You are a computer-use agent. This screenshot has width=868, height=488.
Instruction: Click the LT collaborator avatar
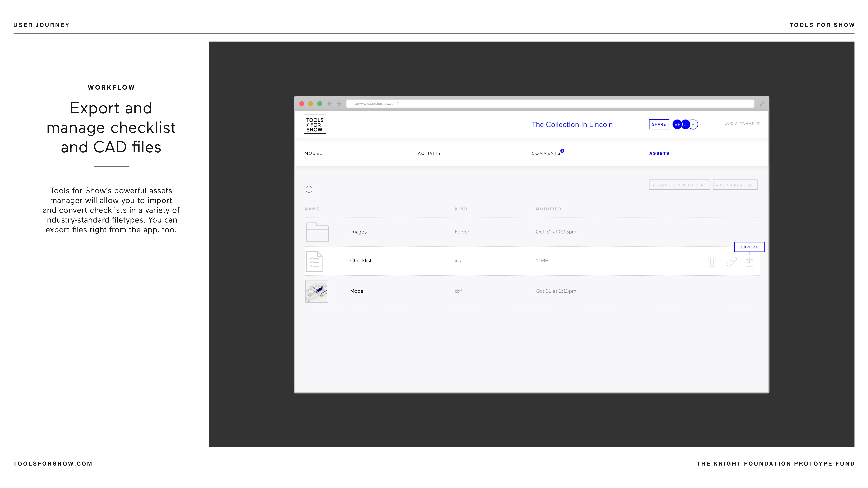686,124
